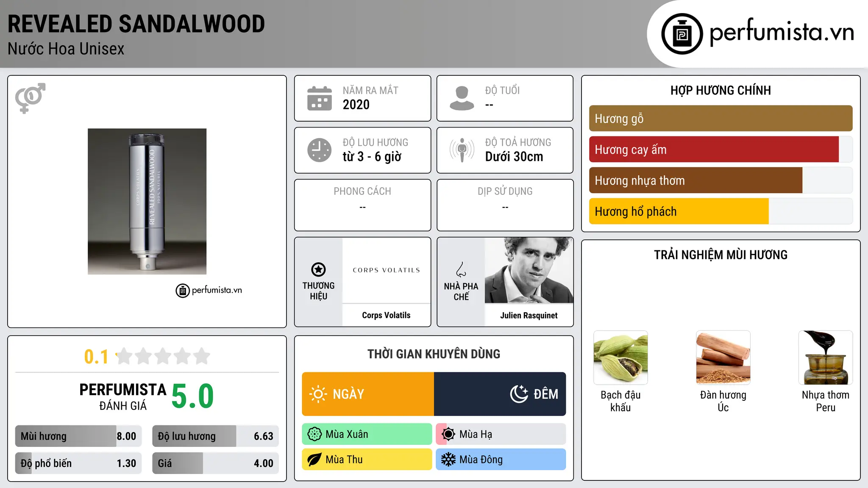Click the Mùi hương 8.00 score bar
Viewport: 868px width, 488px height.
[78, 436]
